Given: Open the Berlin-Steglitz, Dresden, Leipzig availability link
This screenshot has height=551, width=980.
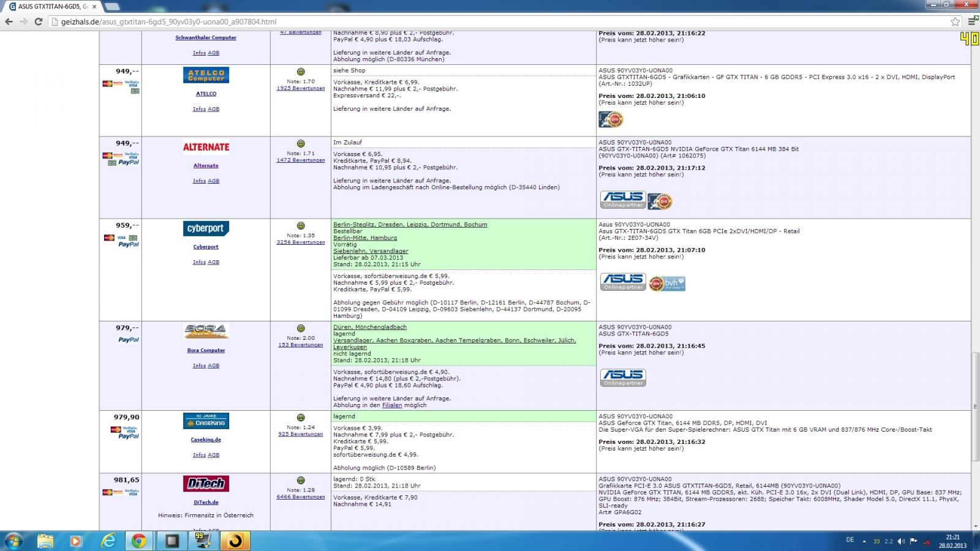Looking at the screenshot, I should [410, 225].
